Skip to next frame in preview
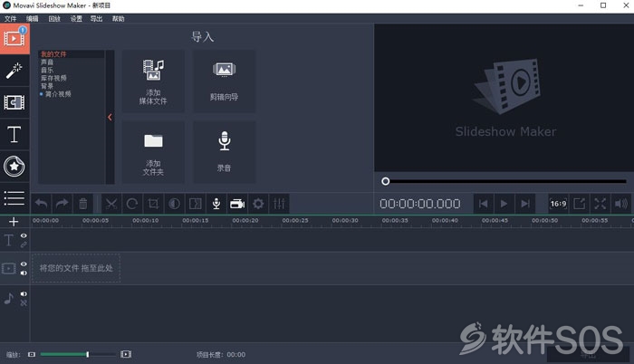 [525, 204]
